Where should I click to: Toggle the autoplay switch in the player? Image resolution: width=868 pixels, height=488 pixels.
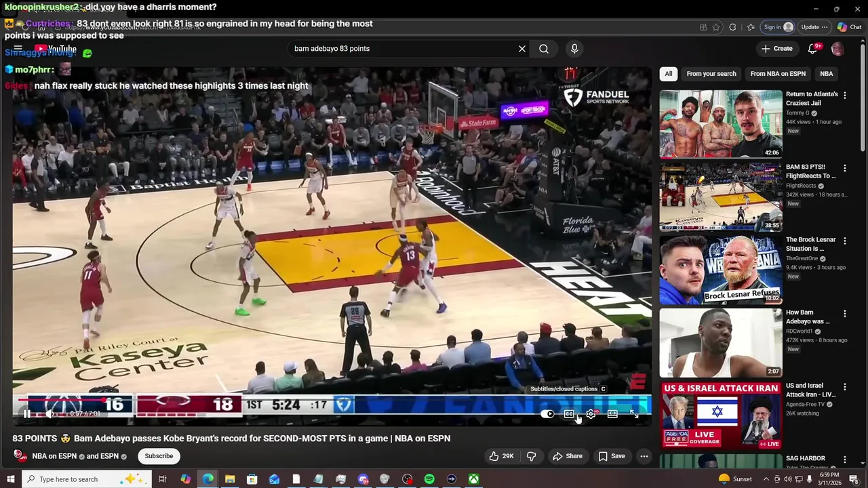[547, 414]
